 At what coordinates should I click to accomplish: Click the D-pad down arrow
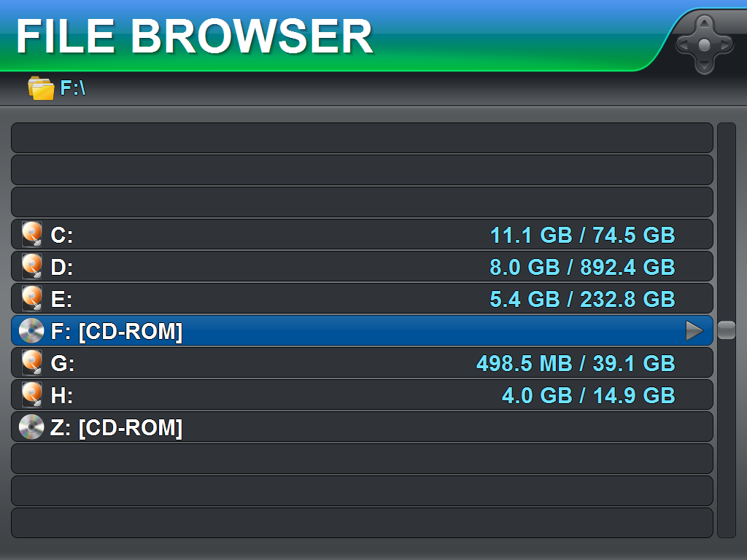[704, 65]
